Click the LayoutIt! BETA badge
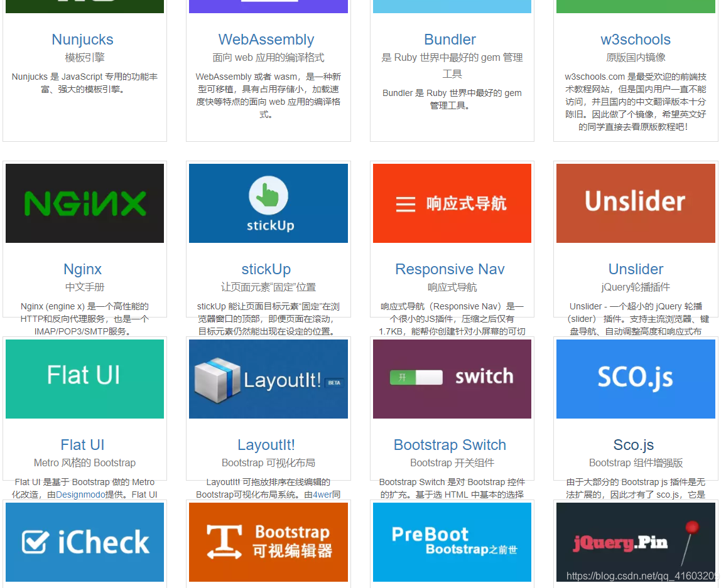726x588 pixels. click(x=334, y=383)
